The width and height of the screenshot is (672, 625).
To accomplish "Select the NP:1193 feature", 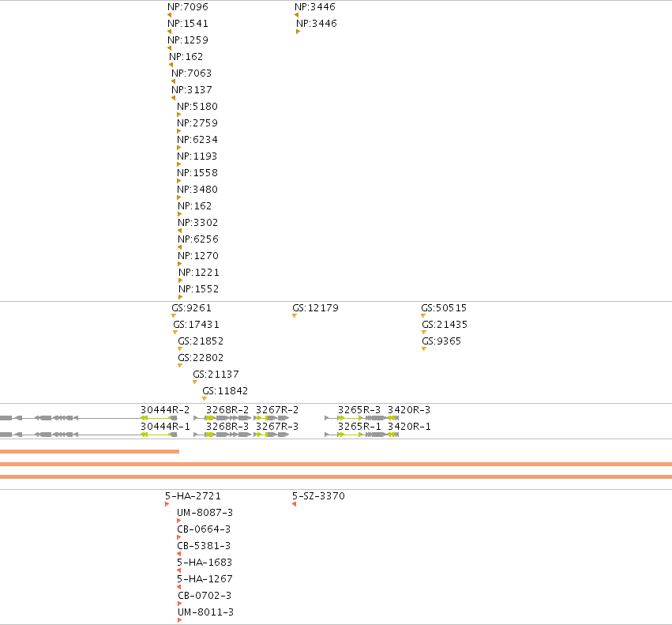I will [x=197, y=156].
